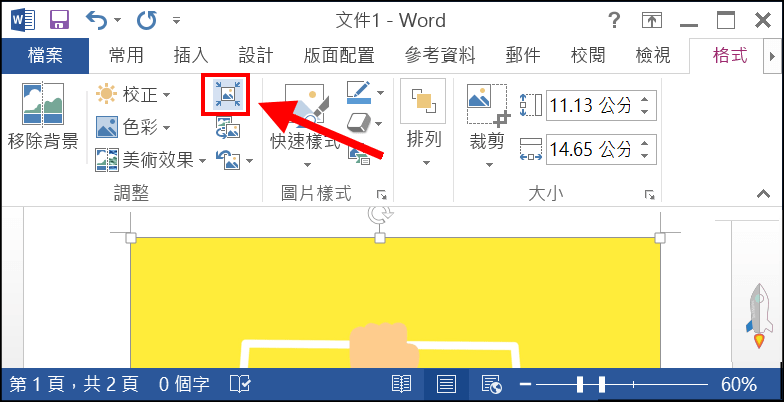
Task: Decrease picture width with down spinner
Action: pos(644,156)
